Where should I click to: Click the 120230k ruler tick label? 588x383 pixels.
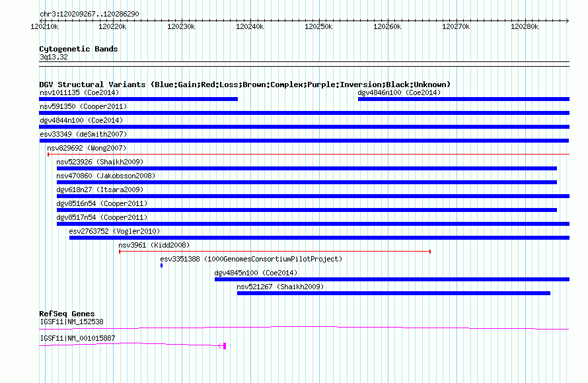181,26
